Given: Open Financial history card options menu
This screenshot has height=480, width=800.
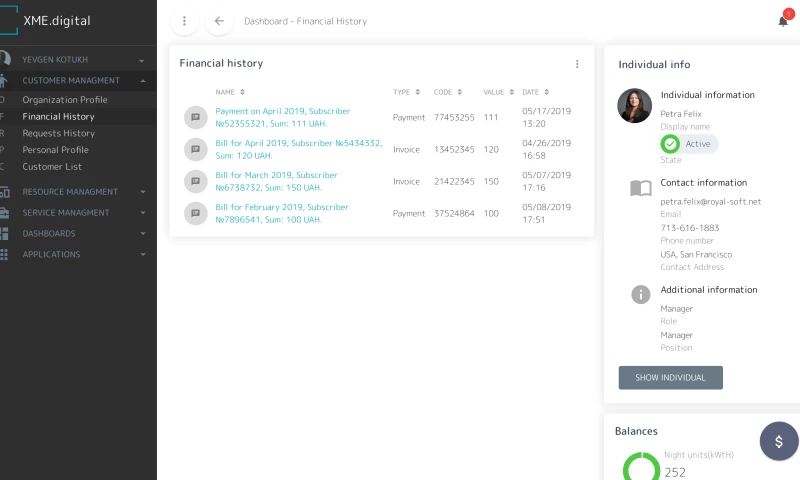Looking at the screenshot, I should click(577, 64).
